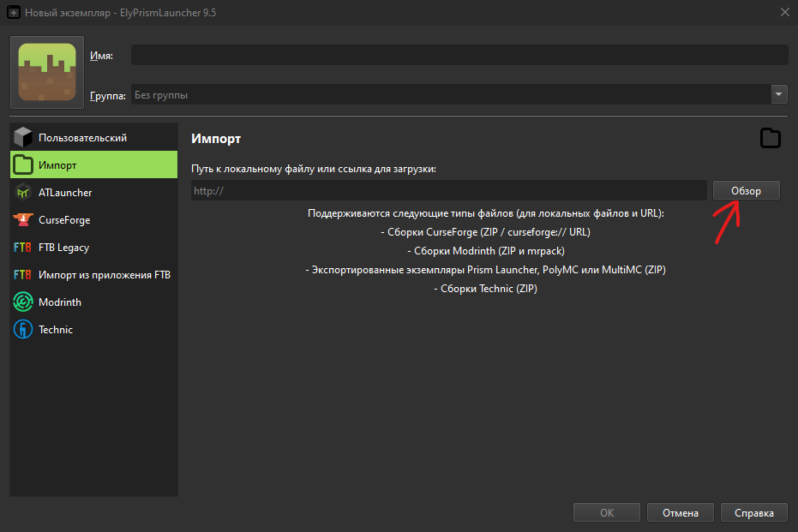The image size is (798, 532).
Task: Select Импорт из приложения FTB
Action: click(93, 275)
